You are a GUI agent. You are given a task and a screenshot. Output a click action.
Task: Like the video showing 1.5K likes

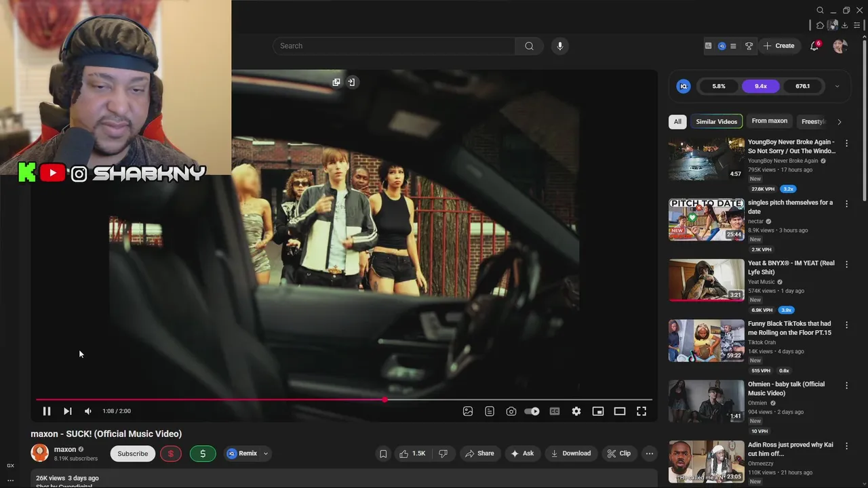412,453
